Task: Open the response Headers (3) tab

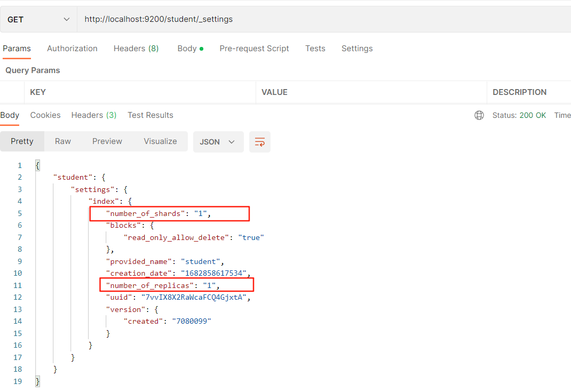Action: [x=94, y=115]
